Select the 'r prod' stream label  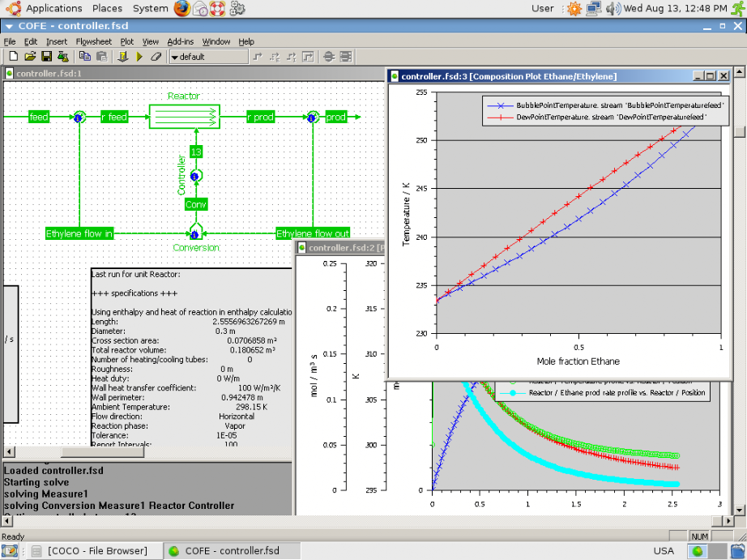[260, 117]
